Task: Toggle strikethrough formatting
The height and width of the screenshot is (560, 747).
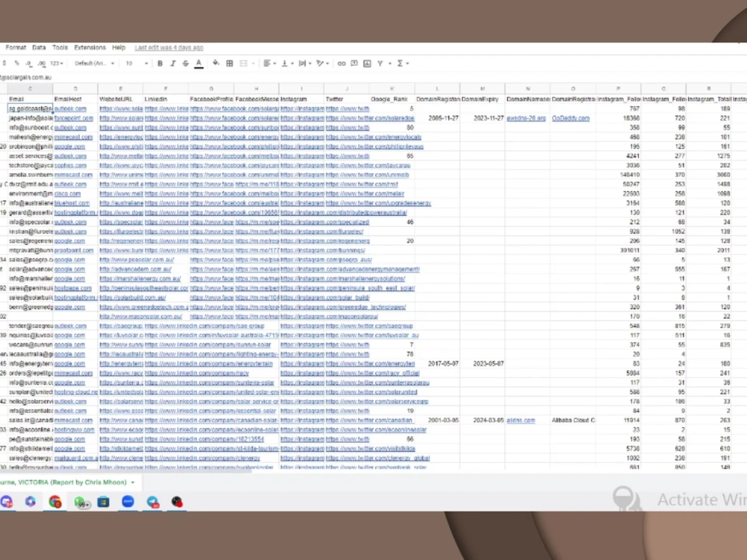Action: pos(186,63)
